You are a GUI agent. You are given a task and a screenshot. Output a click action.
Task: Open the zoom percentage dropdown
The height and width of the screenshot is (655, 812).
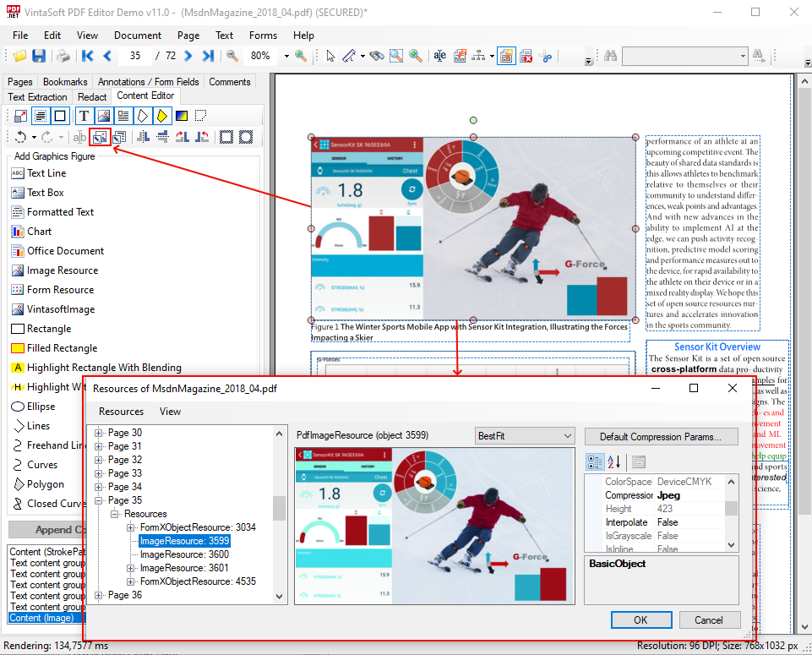[286, 56]
